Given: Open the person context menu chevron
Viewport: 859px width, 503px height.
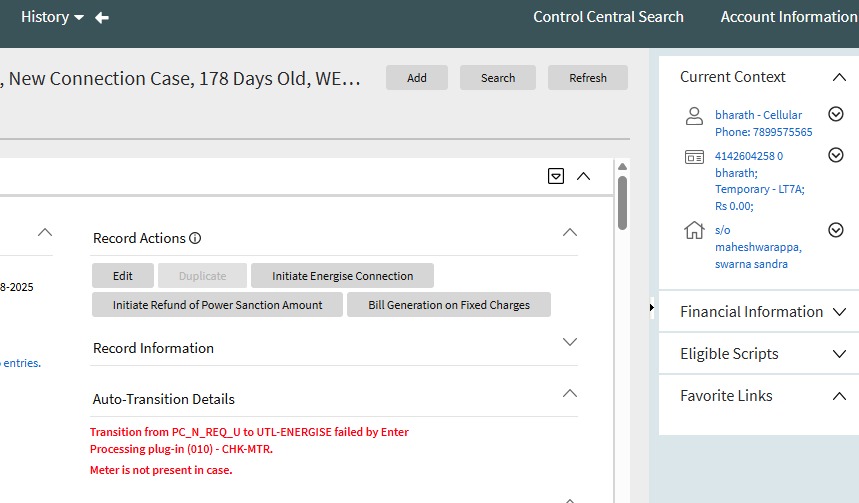Looking at the screenshot, I should pos(836,115).
